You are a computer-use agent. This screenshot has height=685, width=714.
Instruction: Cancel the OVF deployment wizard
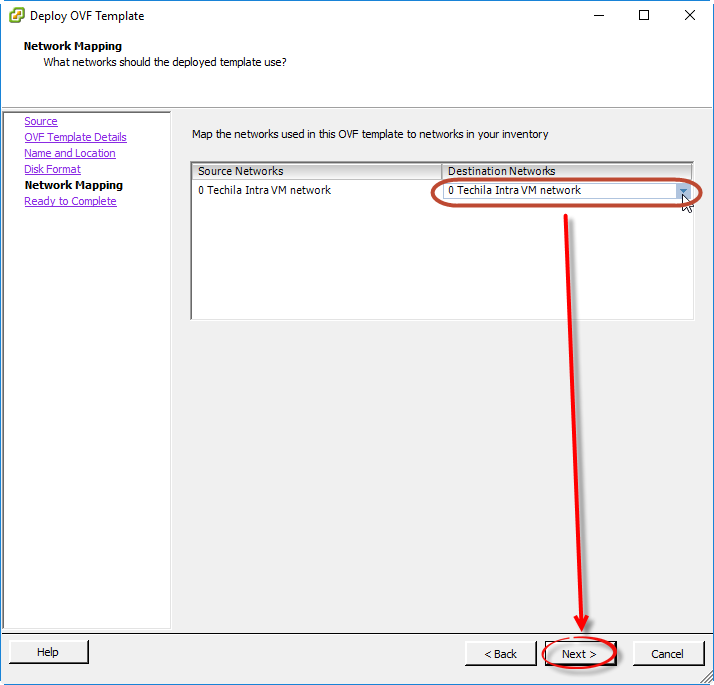667,654
